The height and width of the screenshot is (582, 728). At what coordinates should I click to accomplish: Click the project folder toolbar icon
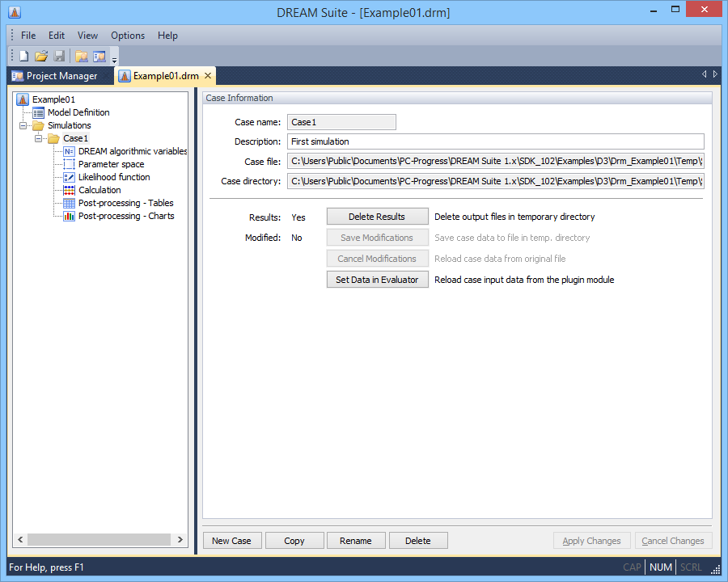point(82,56)
